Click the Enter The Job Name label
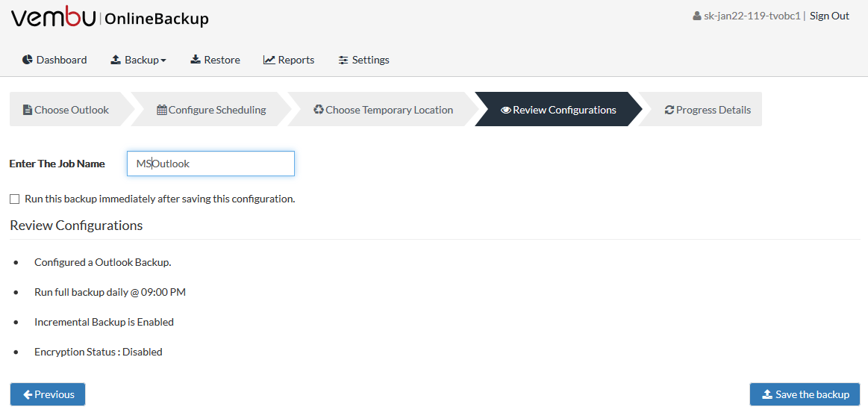868x413 pixels. click(x=57, y=164)
